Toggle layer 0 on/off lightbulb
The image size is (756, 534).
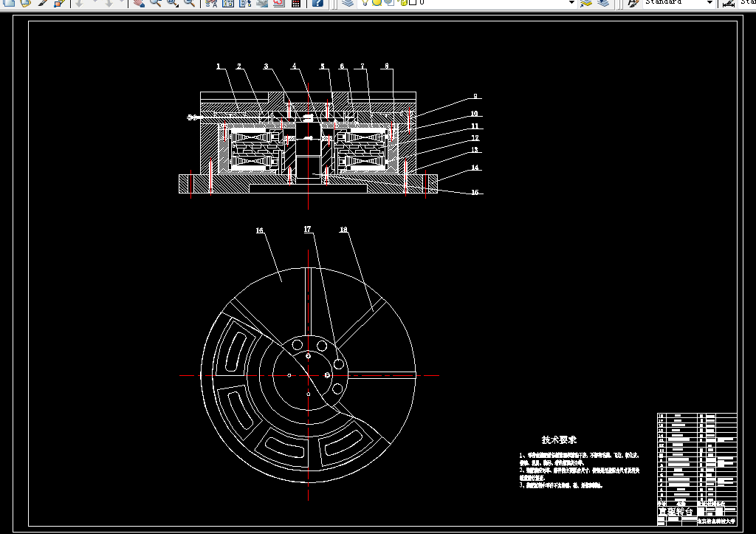click(x=365, y=2)
